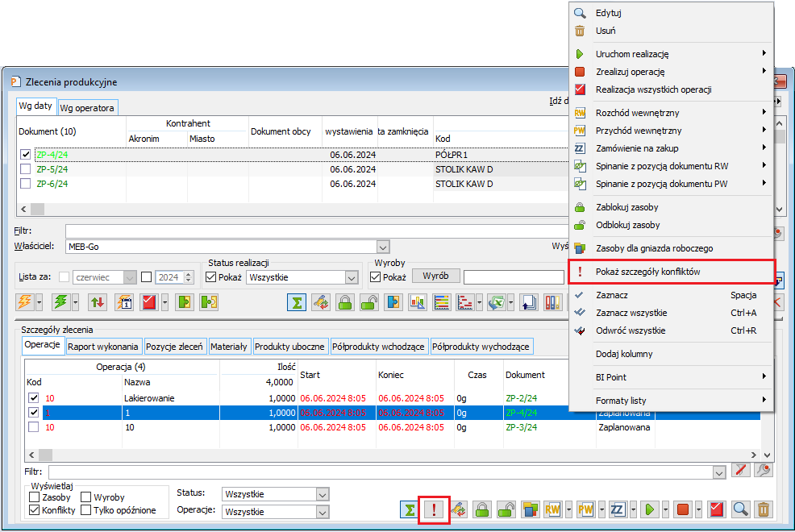Image resolution: width=795 pixels, height=532 pixels.
Task: Click the unlock resources padlock icon in orders toolbar
Action: pyautogui.click(x=369, y=302)
